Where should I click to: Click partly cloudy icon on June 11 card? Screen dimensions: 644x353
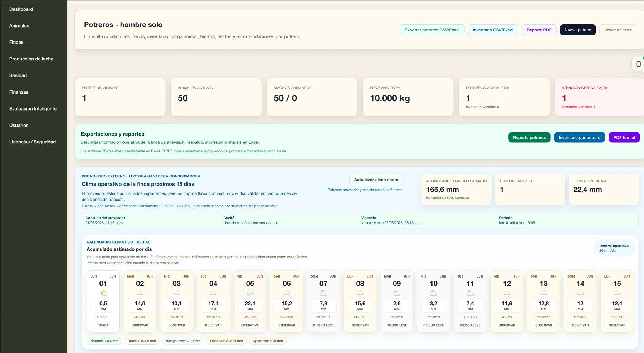[x=470, y=293]
